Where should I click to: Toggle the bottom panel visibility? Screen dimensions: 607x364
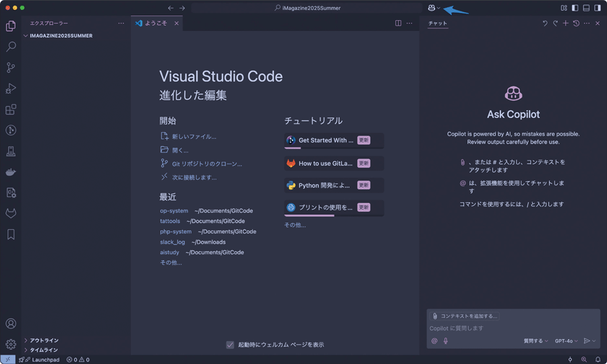point(586,7)
